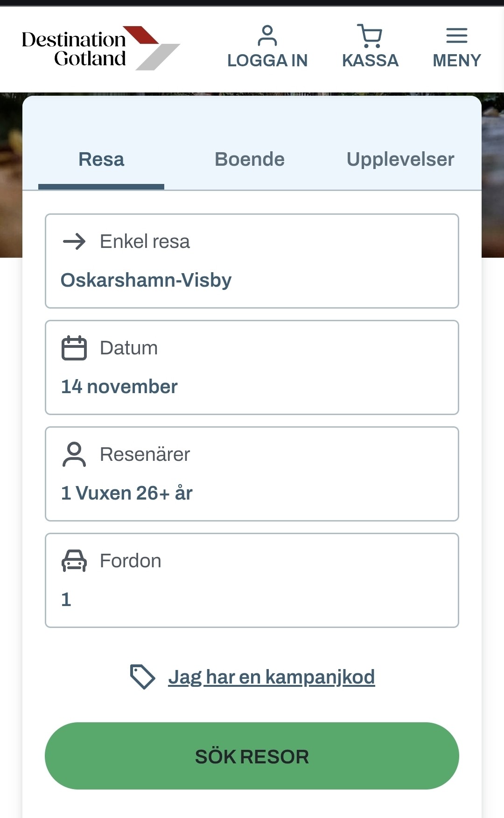This screenshot has width=504, height=818.
Task: Tap the person icon beside Resenärer
Action: [x=74, y=454]
